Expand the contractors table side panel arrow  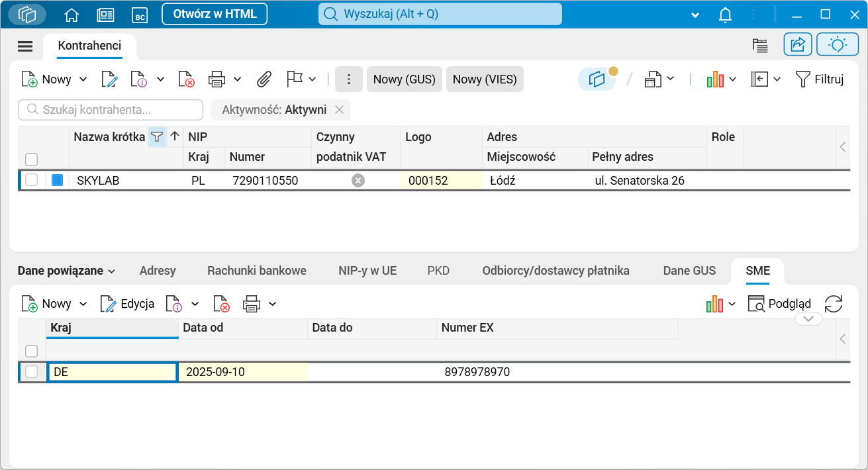[x=843, y=147]
